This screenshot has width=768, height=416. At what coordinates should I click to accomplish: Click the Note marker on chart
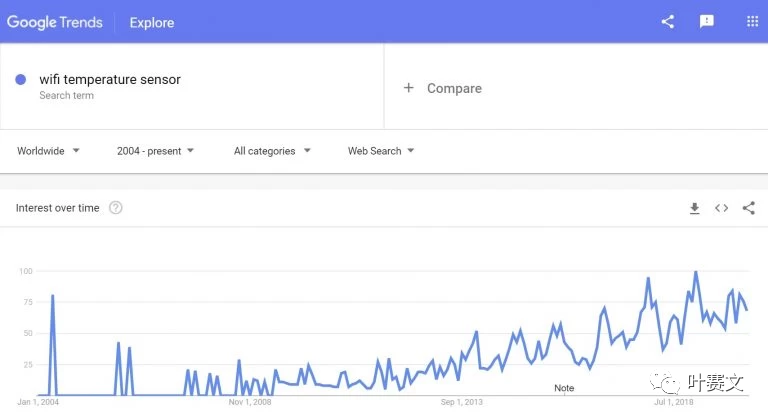pyautogui.click(x=564, y=388)
